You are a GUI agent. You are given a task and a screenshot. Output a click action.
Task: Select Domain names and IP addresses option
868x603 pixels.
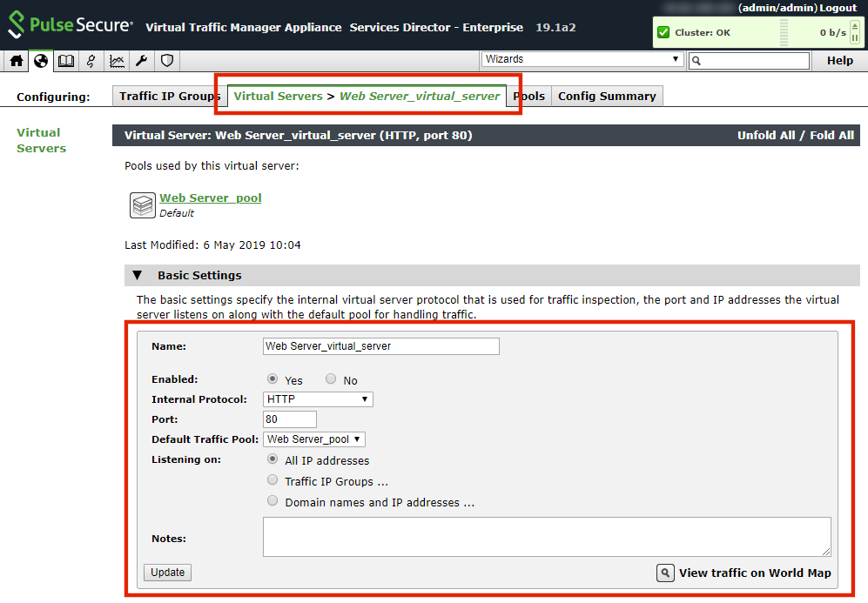273,500
